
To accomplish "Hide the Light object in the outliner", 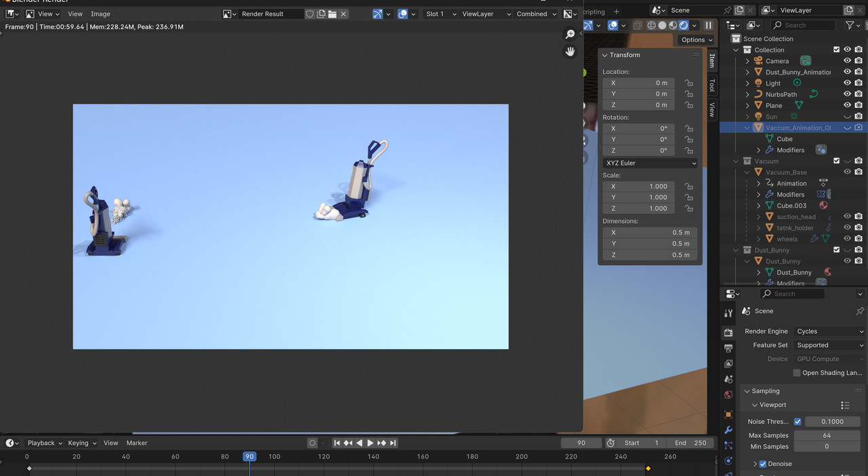I will click(x=847, y=83).
